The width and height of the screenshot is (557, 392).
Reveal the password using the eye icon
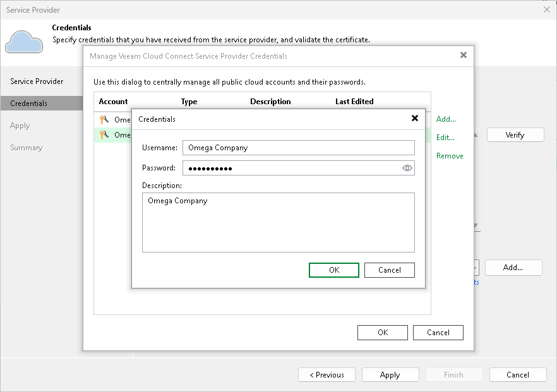point(407,168)
